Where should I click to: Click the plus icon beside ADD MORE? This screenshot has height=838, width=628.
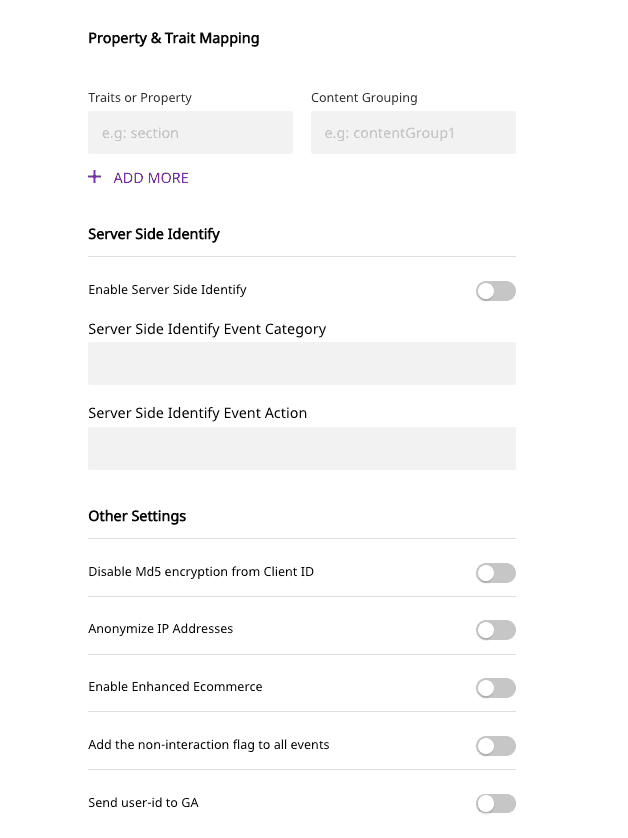coord(95,177)
